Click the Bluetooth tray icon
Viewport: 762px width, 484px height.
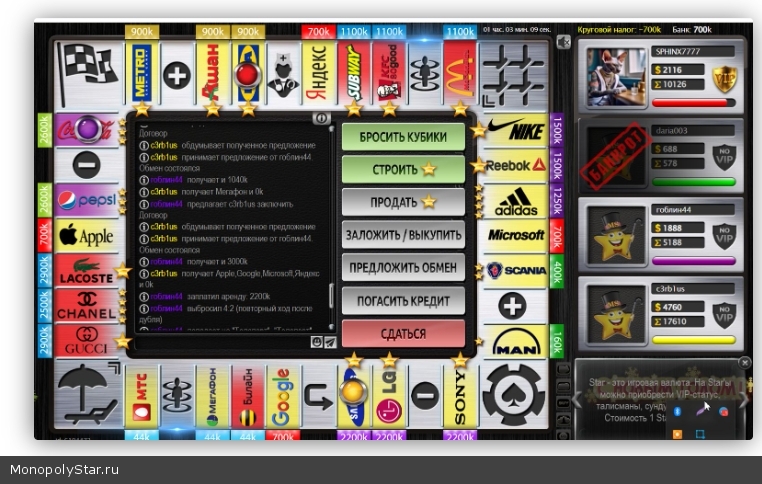(677, 412)
